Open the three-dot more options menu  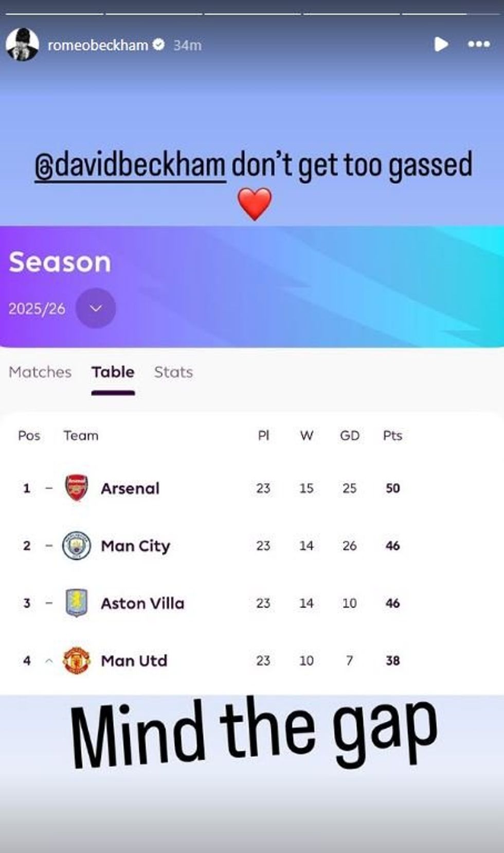coord(479,44)
